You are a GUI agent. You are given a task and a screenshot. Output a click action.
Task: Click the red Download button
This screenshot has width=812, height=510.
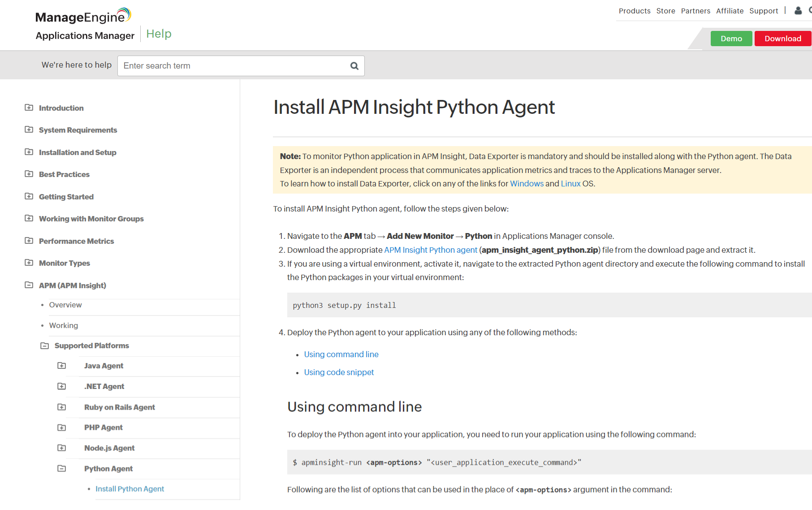pyautogui.click(x=783, y=39)
